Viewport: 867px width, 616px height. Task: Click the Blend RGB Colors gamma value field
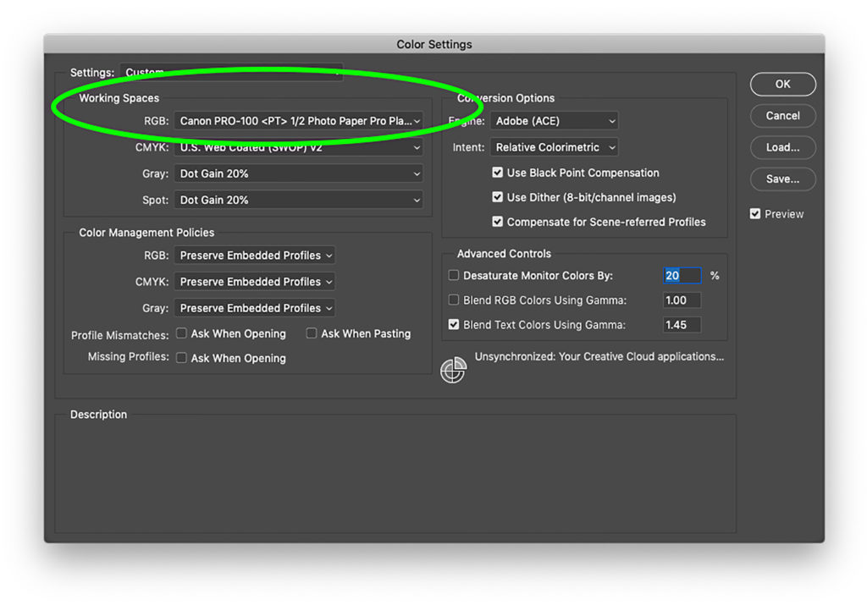pos(682,300)
